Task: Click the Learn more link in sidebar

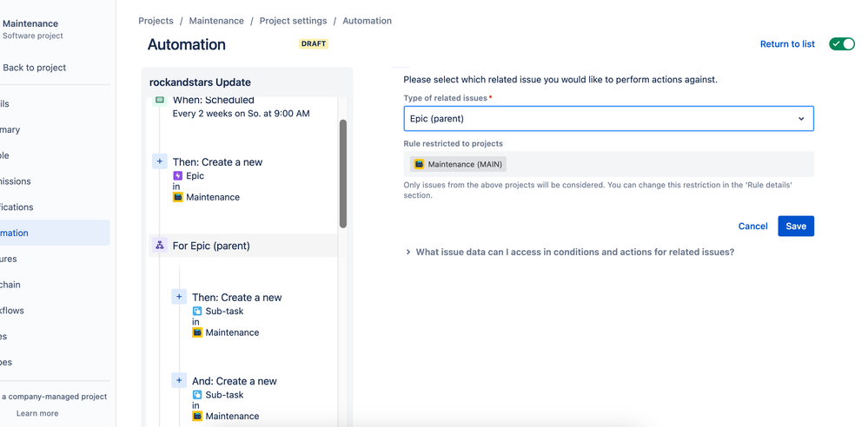Action: (37, 413)
